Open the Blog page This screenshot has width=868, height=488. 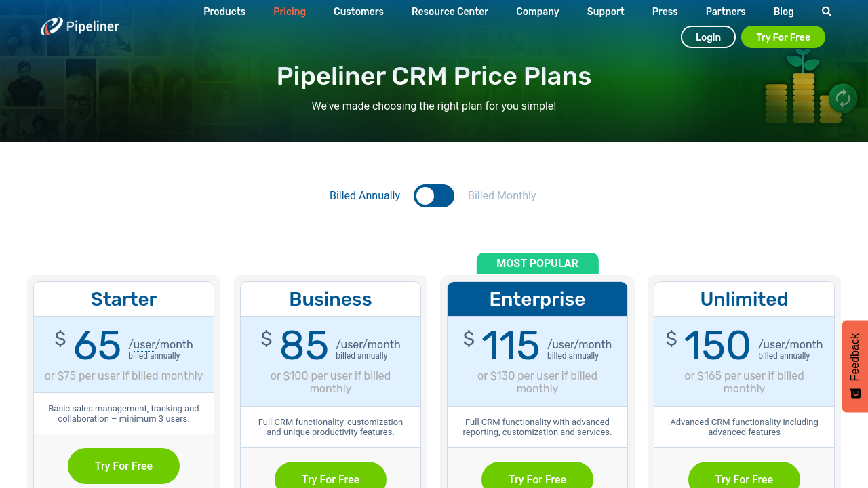pyautogui.click(x=783, y=12)
